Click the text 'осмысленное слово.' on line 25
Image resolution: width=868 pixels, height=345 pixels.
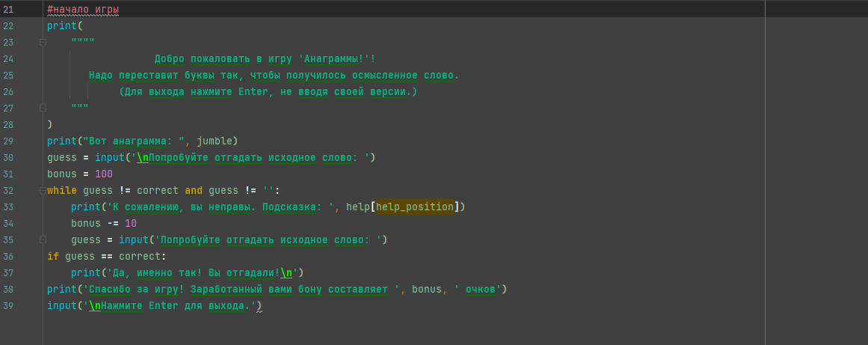pyautogui.click(x=406, y=76)
